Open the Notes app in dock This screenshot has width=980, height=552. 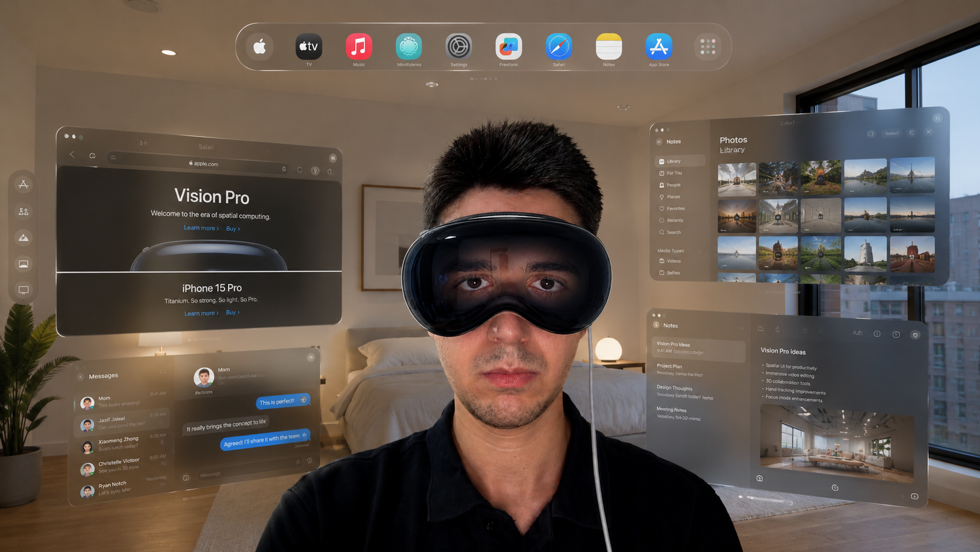point(608,46)
